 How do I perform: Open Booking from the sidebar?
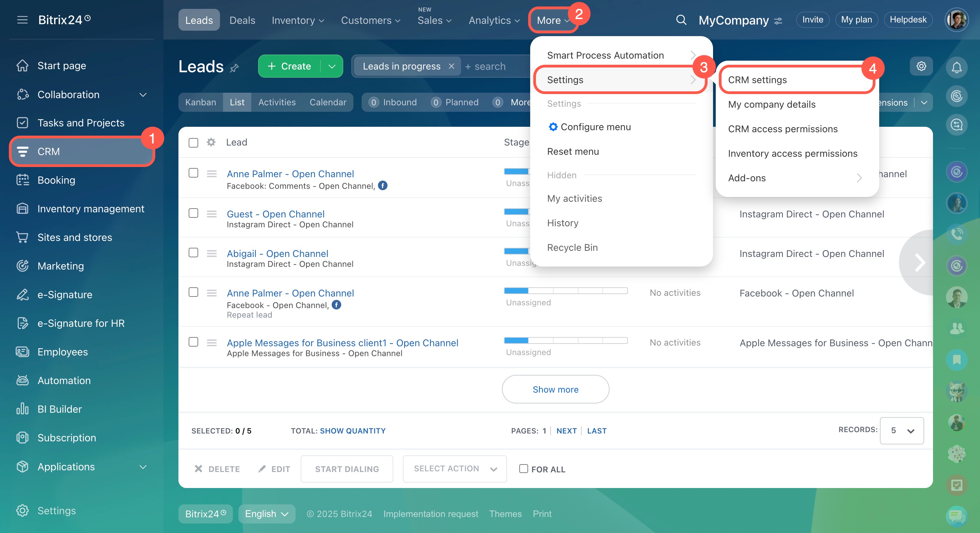pyautogui.click(x=56, y=180)
